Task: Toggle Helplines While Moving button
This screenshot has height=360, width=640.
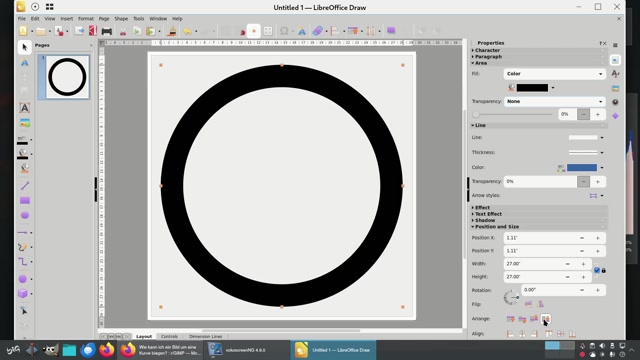Action: pyautogui.click(x=253, y=31)
